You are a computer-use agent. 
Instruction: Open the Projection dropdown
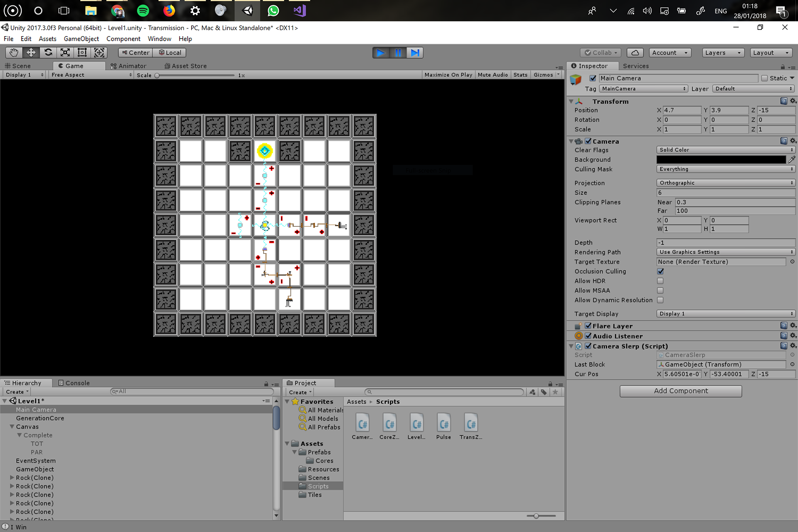coord(725,183)
